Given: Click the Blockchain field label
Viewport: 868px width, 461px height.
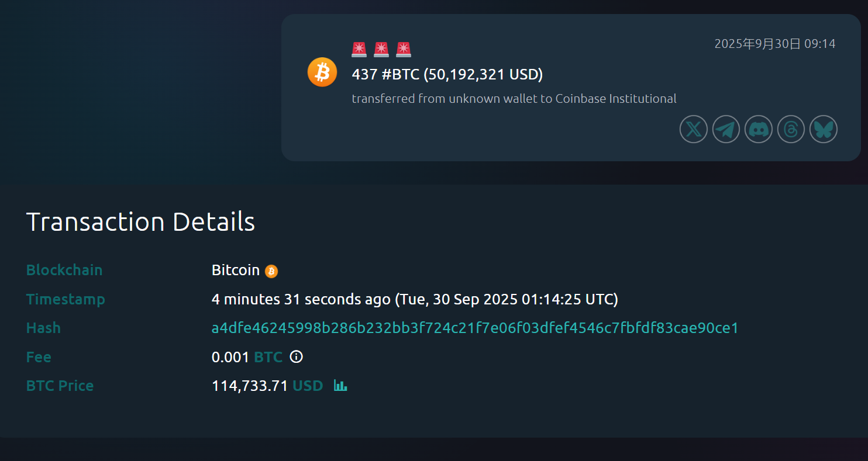Looking at the screenshot, I should 64,270.
